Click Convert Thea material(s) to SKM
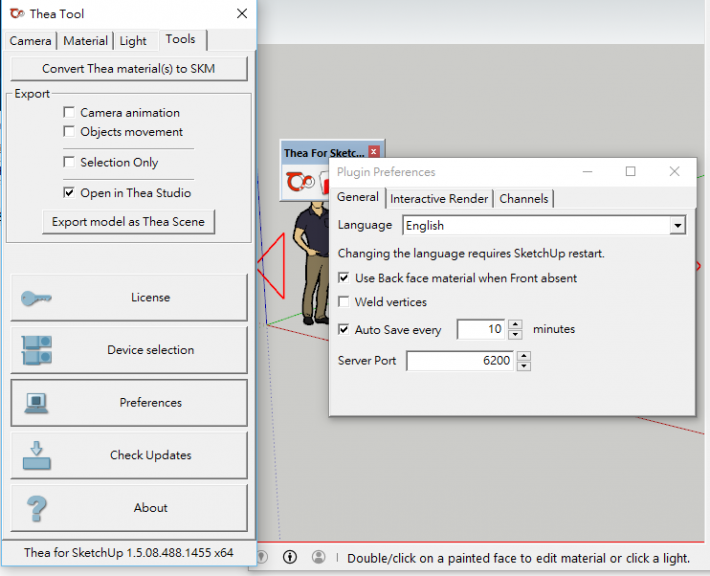Viewport: 710px width, 576px height. point(129,68)
